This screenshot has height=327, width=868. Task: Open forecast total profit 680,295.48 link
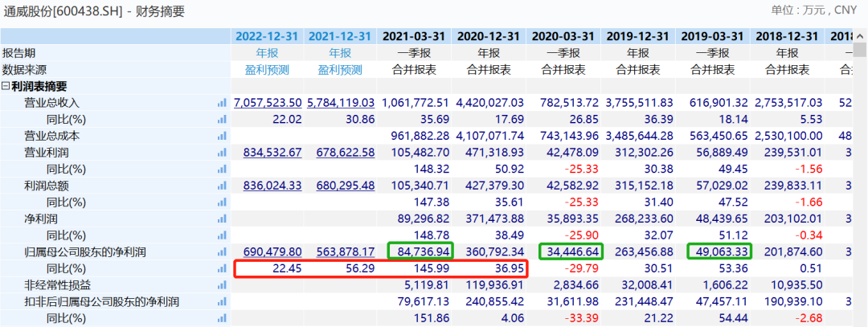tap(346, 186)
